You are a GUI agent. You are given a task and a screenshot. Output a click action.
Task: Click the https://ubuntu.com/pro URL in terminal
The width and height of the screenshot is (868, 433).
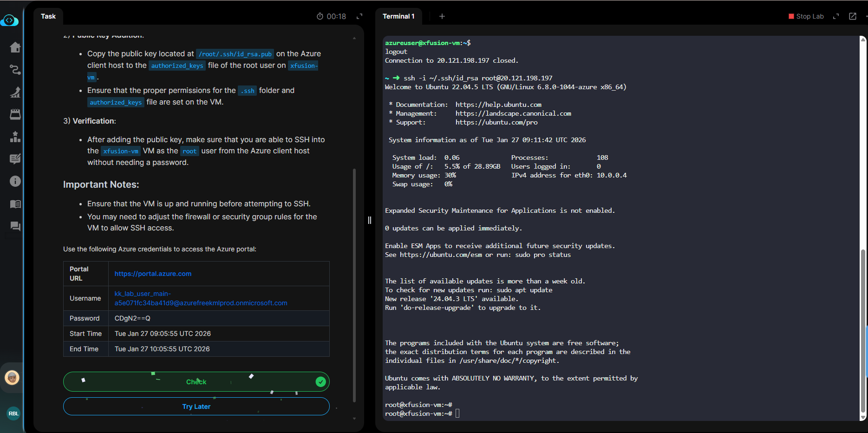(496, 122)
